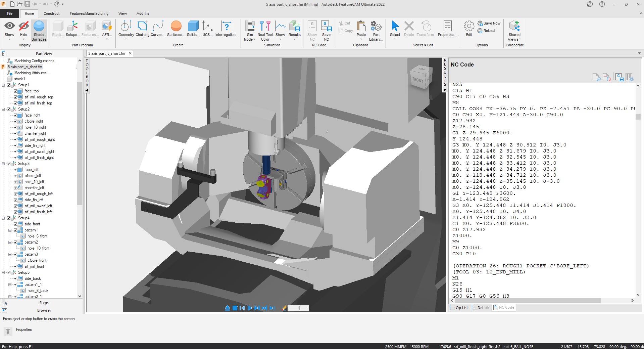Viewport: 644px width, 349px height.
Task: Open the UCS coordinate system tool
Action: [x=207, y=29]
